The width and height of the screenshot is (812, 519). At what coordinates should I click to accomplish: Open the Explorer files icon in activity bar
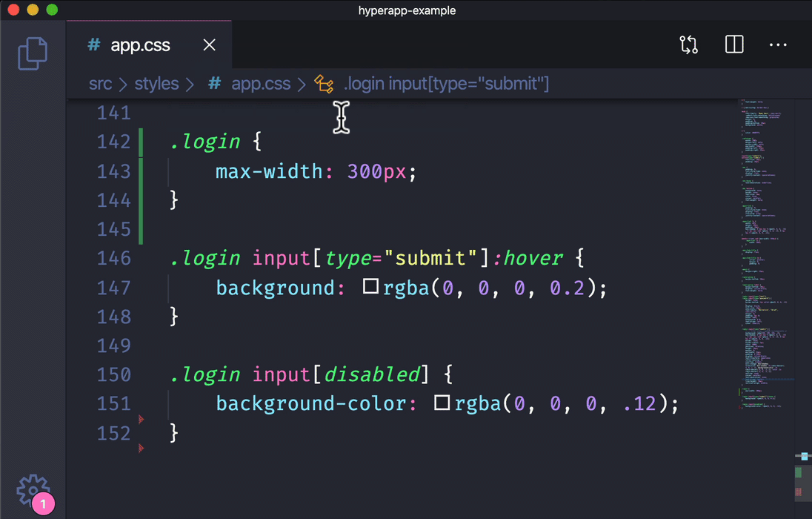point(33,53)
